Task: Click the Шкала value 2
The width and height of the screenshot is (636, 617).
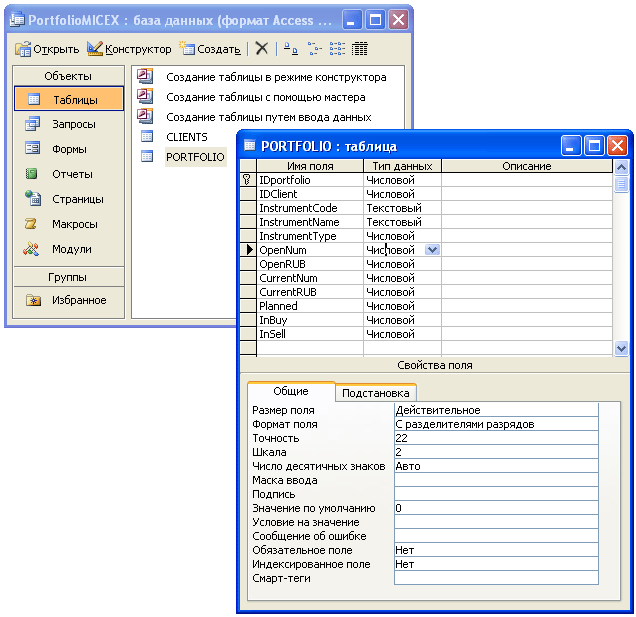Action: pyautogui.click(x=496, y=452)
